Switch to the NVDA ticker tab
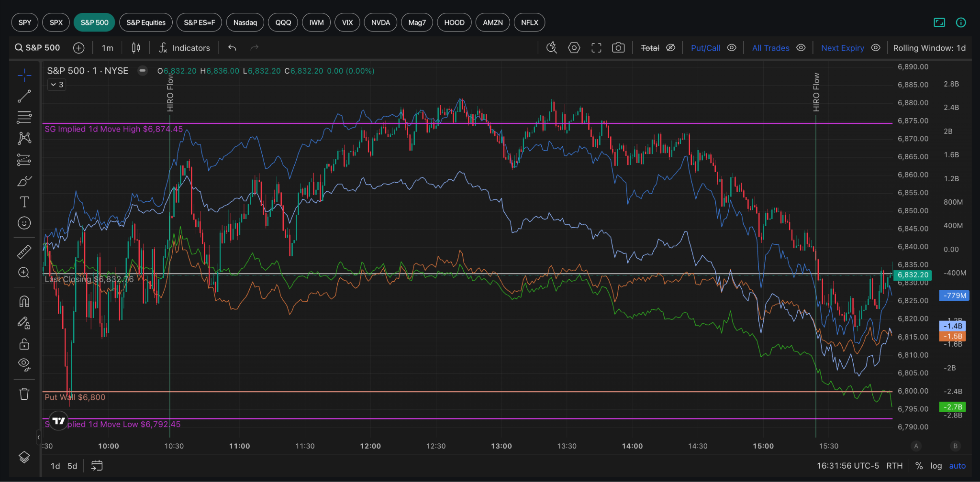980x482 pixels. [x=380, y=22]
